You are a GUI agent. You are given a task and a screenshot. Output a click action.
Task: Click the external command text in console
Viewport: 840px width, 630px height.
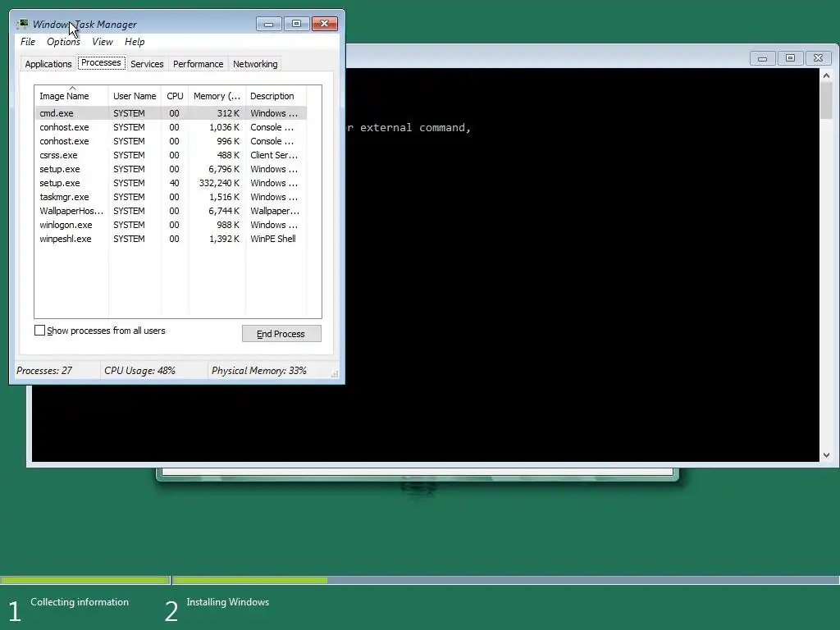pyautogui.click(x=415, y=127)
